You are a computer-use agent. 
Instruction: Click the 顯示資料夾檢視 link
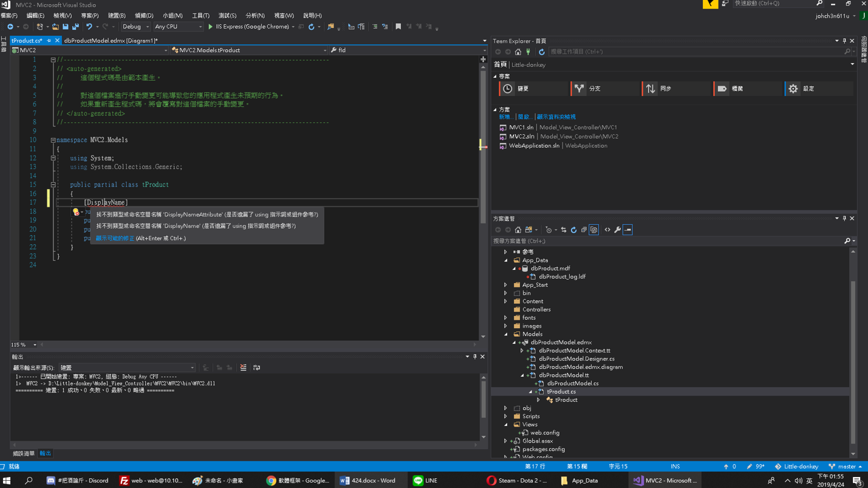click(556, 117)
